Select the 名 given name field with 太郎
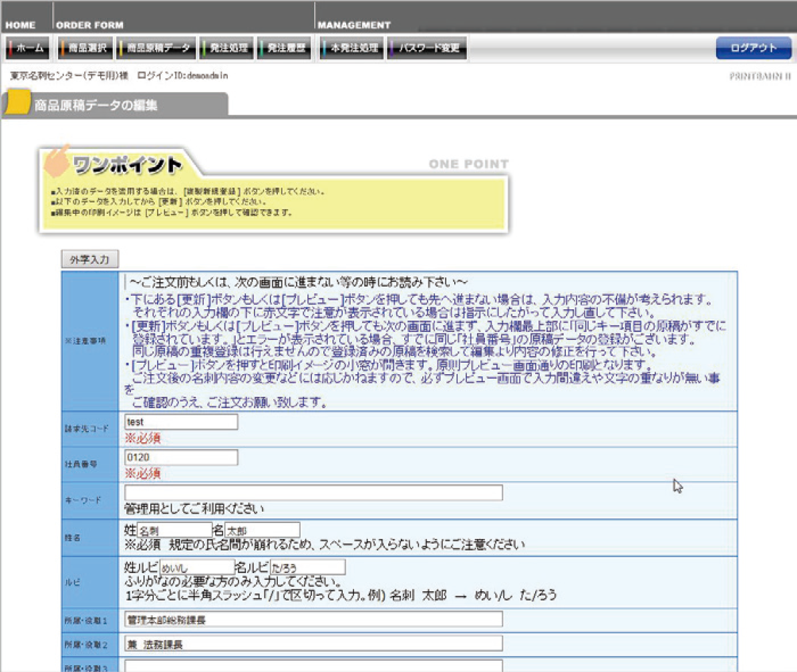 point(262,530)
